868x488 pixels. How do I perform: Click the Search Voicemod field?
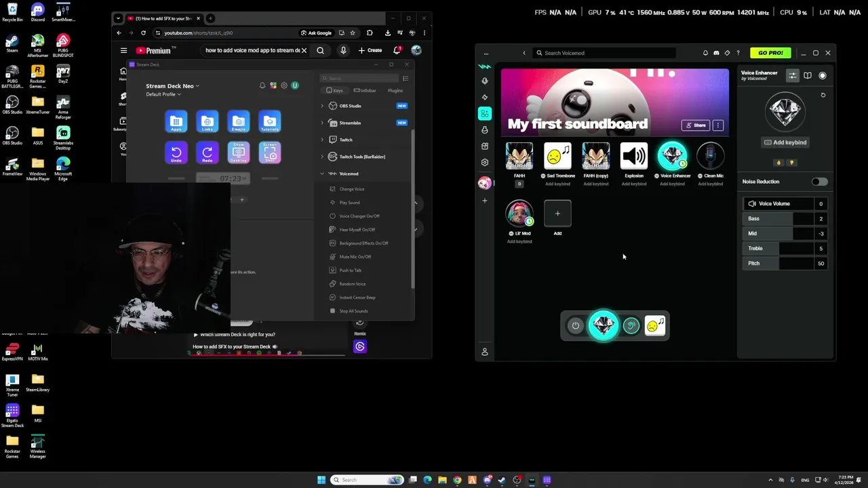[x=604, y=53]
